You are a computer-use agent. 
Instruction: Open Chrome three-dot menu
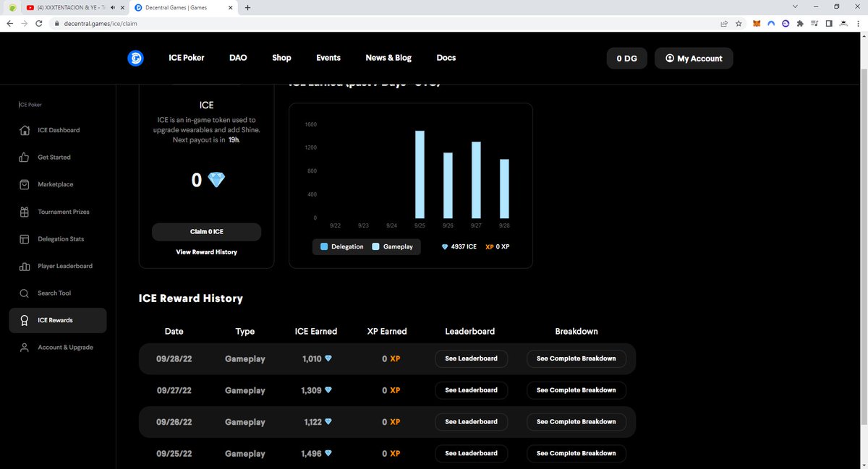(x=857, y=23)
